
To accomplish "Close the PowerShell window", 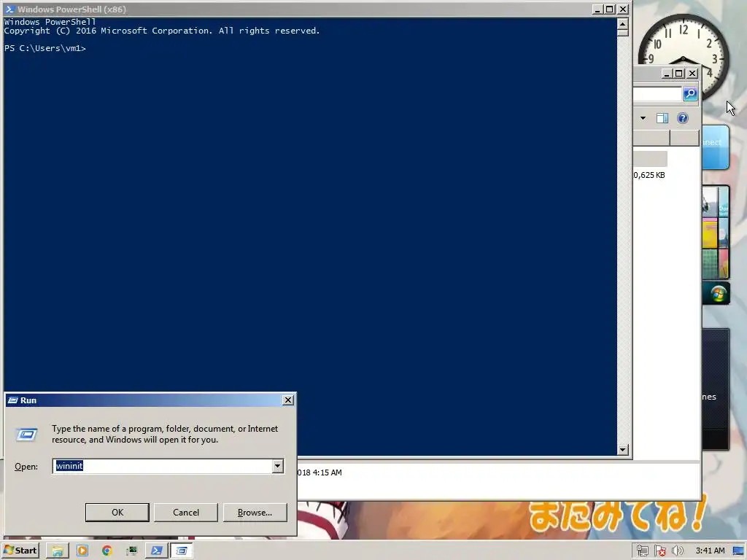I will 623,9.
